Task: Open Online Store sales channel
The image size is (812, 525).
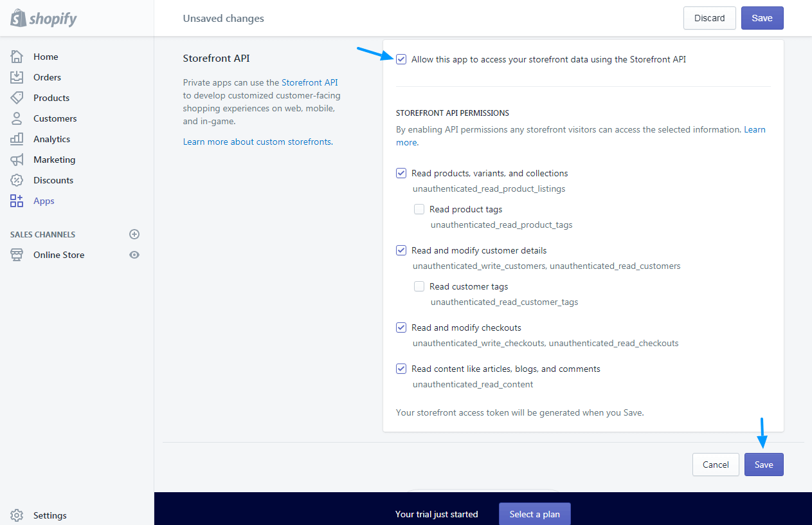Action: (x=59, y=255)
